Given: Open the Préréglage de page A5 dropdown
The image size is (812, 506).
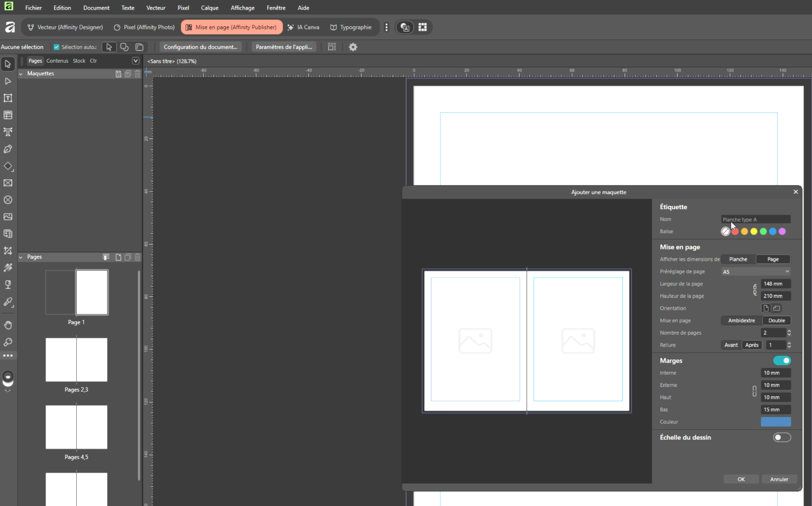Looking at the screenshot, I should tap(755, 272).
